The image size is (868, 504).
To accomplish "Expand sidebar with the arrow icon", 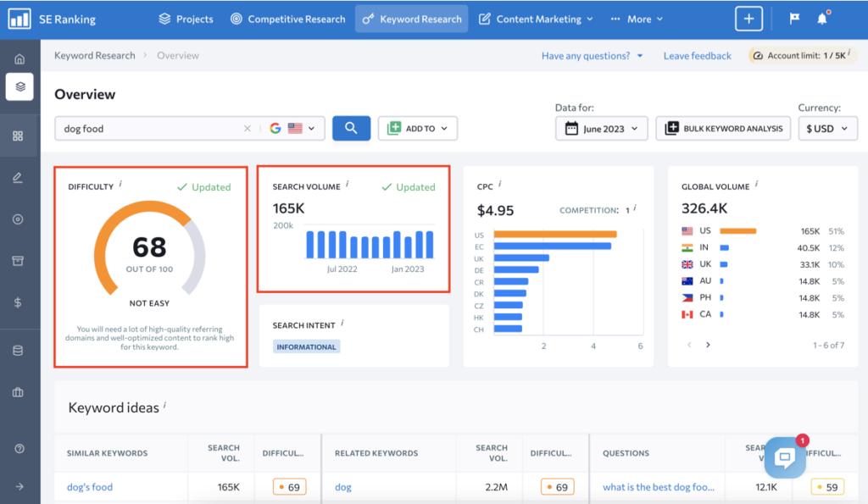I will [19, 487].
